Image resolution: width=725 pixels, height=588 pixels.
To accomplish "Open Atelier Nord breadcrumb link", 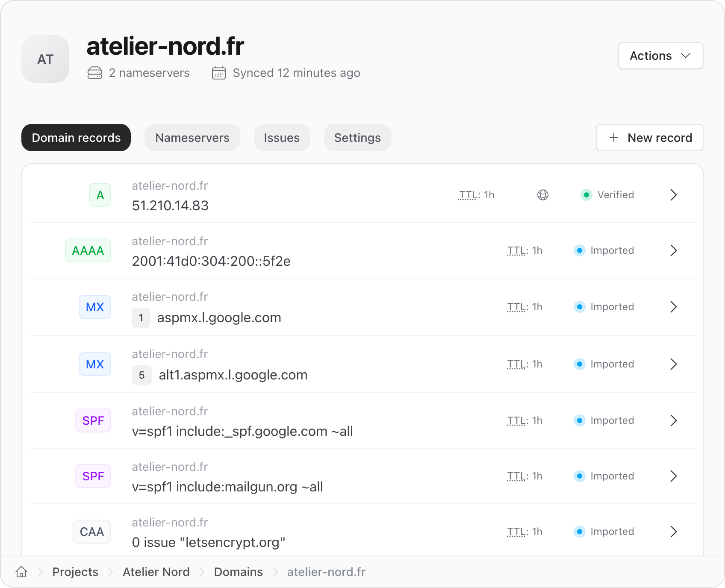I will [156, 572].
